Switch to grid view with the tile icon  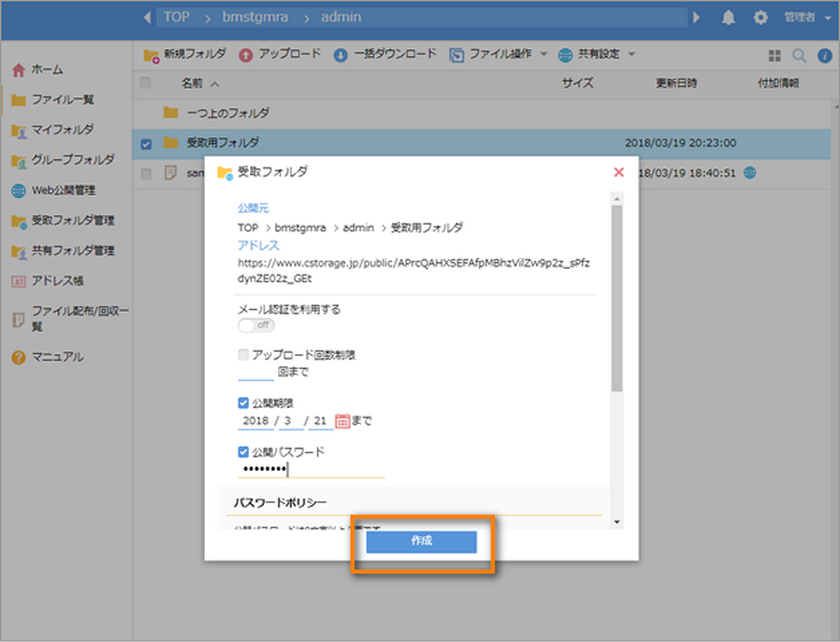coord(774,54)
